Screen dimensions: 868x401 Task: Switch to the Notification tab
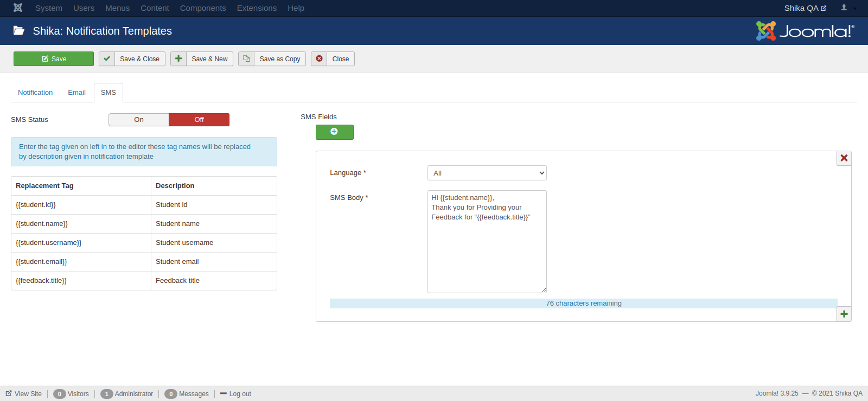[x=35, y=93]
